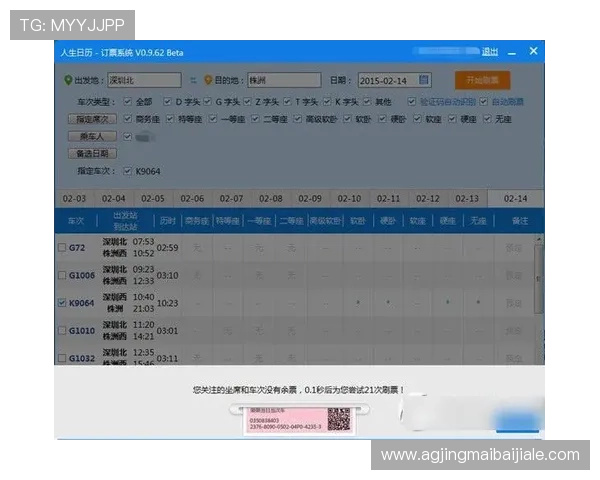Viewport: 600px width, 480px height.
Task: Toggle the 一等座 seat checkbox
Action: coord(213,119)
